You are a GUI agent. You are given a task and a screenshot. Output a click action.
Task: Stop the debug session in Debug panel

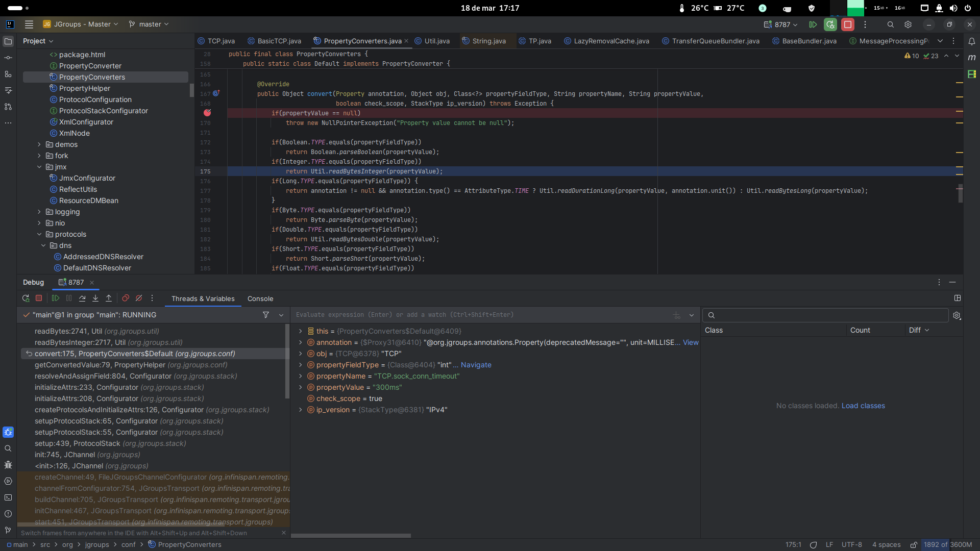point(39,298)
